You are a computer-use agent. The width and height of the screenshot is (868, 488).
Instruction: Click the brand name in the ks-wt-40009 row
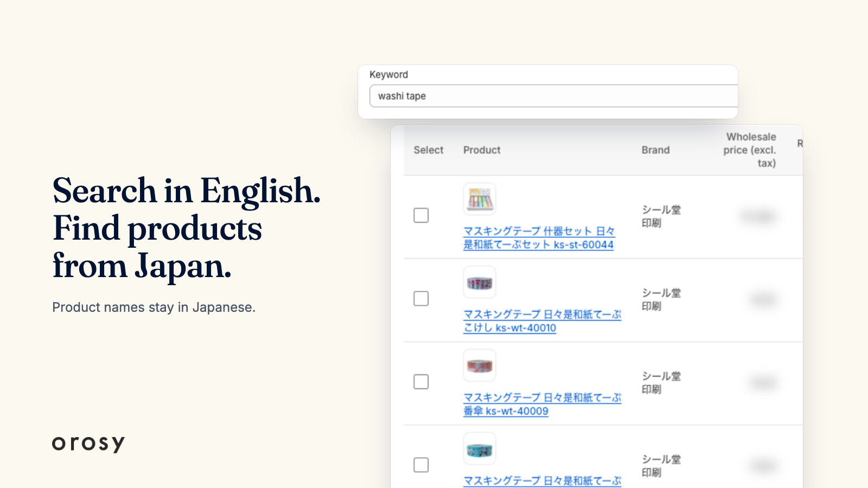click(x=661, y=383)
